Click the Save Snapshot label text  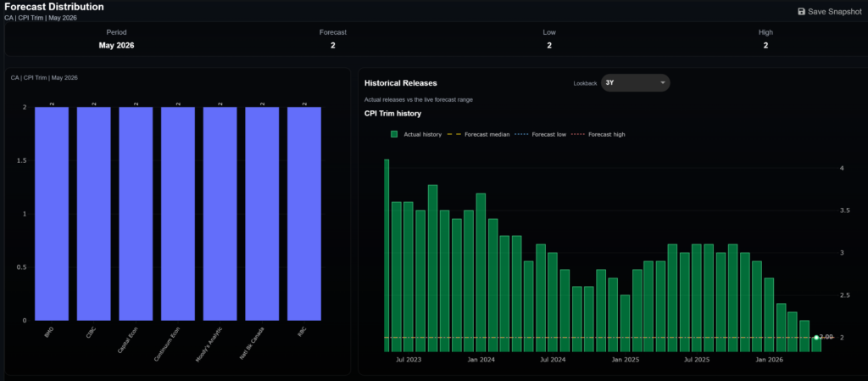[835, 11]
